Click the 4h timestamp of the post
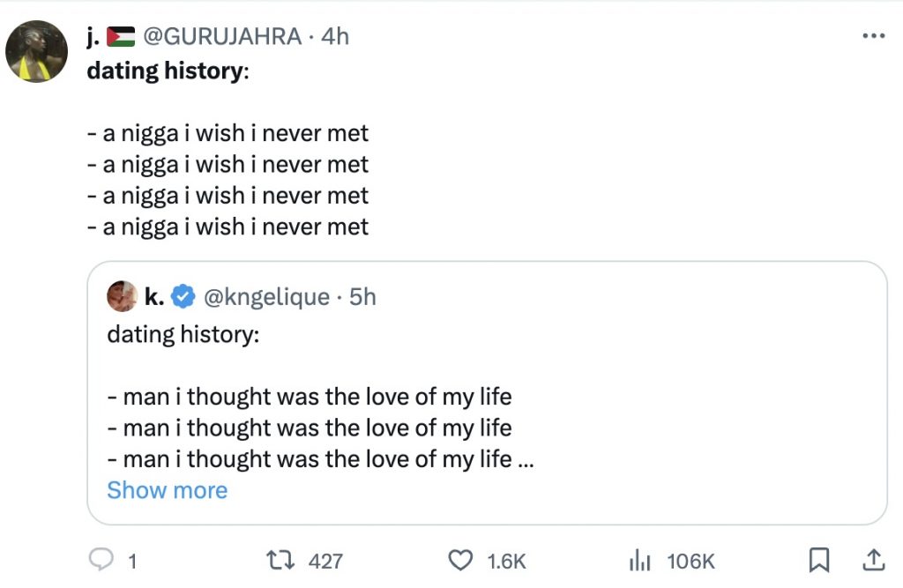Screen dimensions: 903x588 [x=334, y=36]
